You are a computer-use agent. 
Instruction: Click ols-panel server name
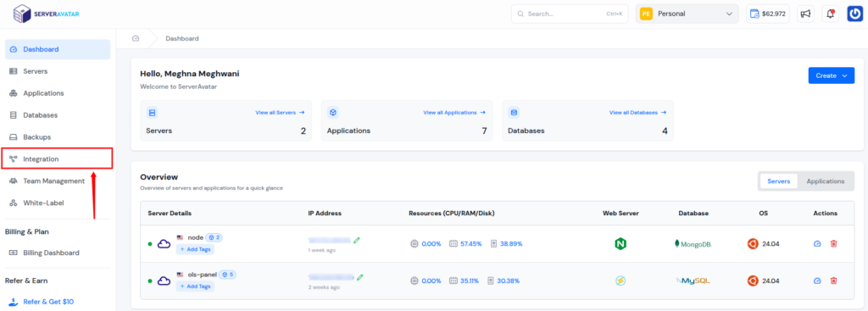(x=203, y=275)
